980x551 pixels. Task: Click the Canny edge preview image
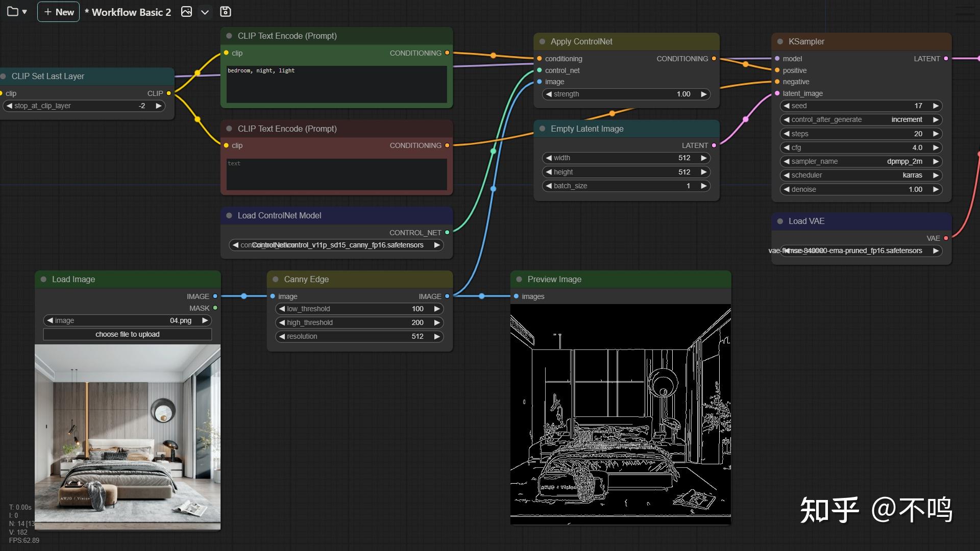click(620, 414)
